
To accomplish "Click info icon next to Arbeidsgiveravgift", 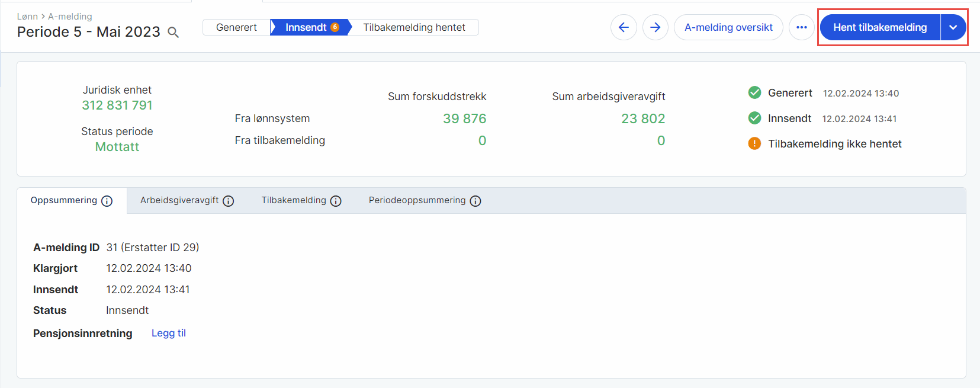I will click(229, 201).
